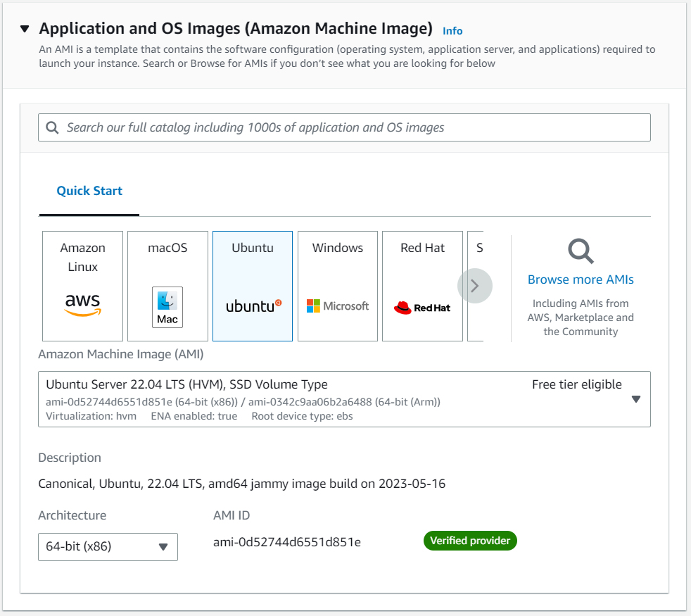Open the Architecture 64-bit (x86) dropdown
This screenshot has width=691, height=616.
point(108,547)
